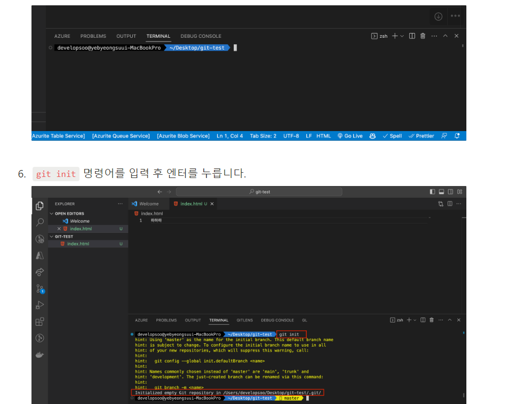Click [Azurite Blob Service] in status bar
532x404 pixels.
coord(183,136)
